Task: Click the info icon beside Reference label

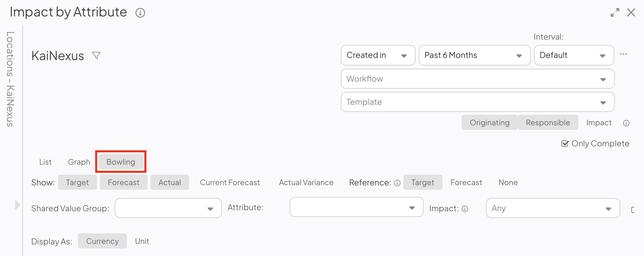Action: click(397, 183)
